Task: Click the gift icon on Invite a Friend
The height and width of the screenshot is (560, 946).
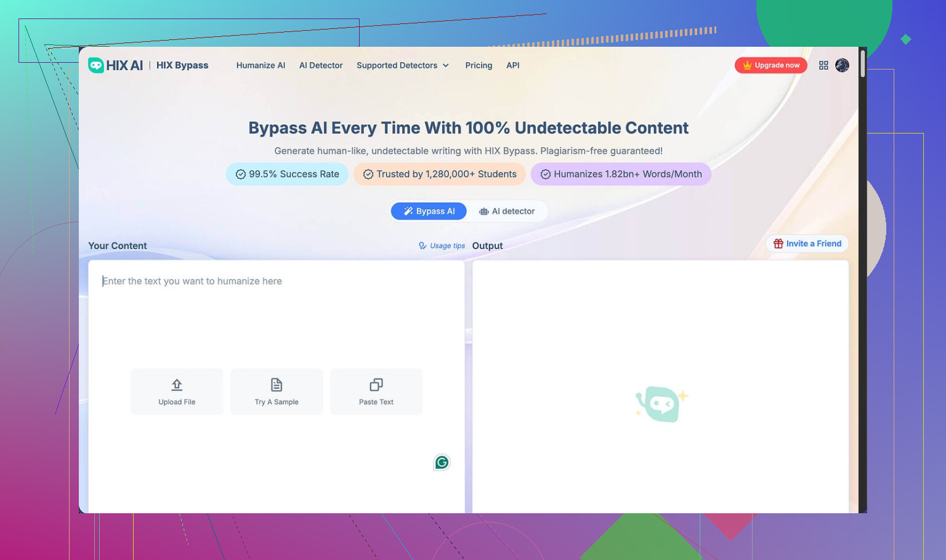Action: pyautogui.click(x=778, y=244)
